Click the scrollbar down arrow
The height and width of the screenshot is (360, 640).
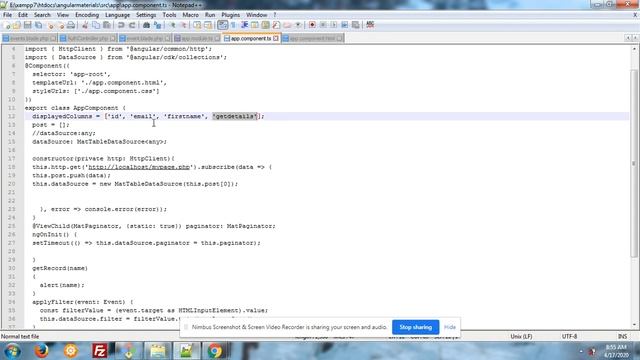(x=634, y=325)
